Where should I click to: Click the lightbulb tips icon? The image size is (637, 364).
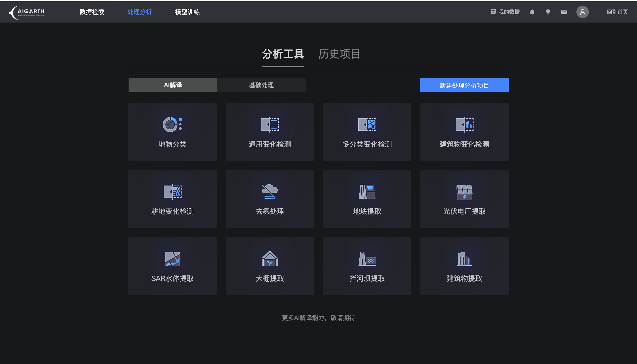[548, 12]
